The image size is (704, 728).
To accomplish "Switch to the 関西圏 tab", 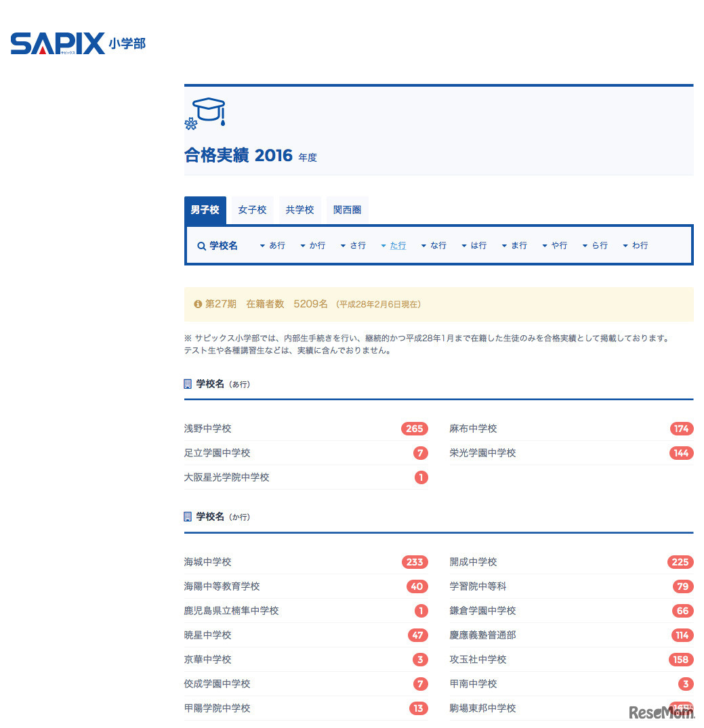I will (347, 210).
